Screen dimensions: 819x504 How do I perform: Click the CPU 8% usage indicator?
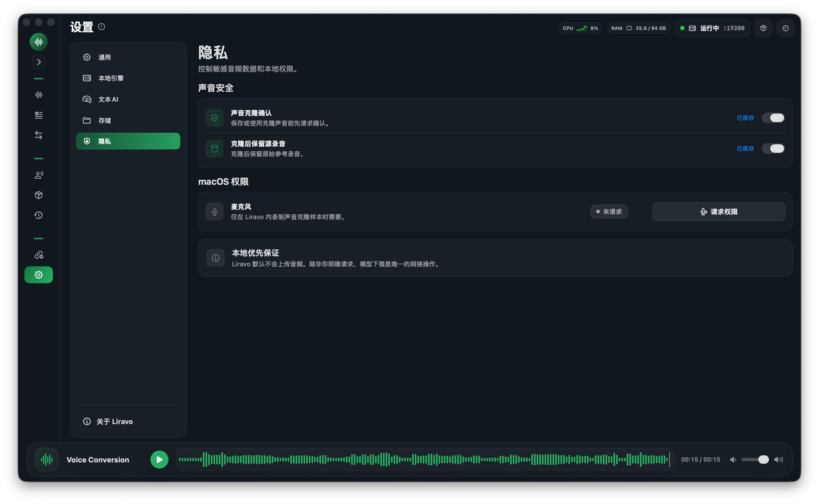coord(580,28)
